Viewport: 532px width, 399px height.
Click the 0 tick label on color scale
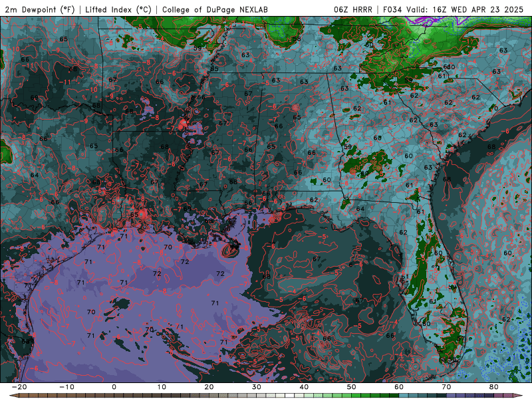(x=114, y=387)
